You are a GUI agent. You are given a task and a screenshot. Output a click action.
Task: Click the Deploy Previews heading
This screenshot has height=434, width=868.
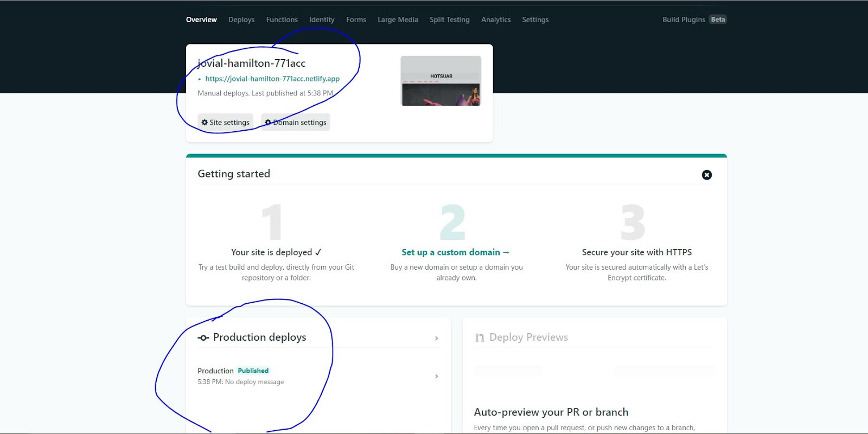(529, 337)
